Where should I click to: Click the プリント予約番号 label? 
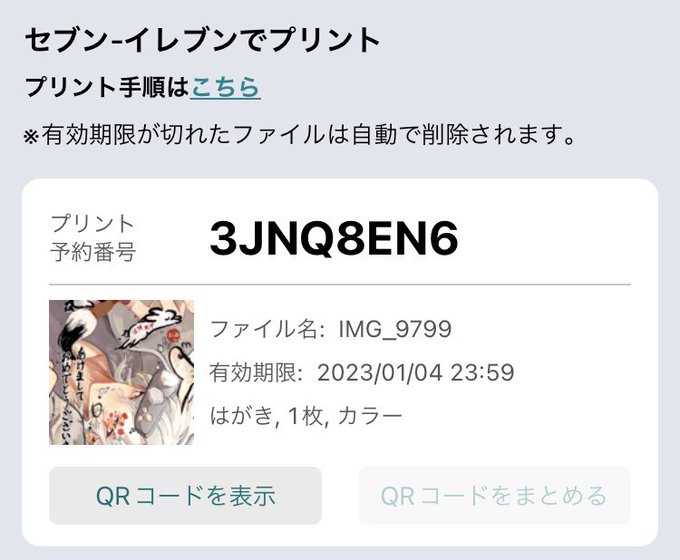(93, 238)
